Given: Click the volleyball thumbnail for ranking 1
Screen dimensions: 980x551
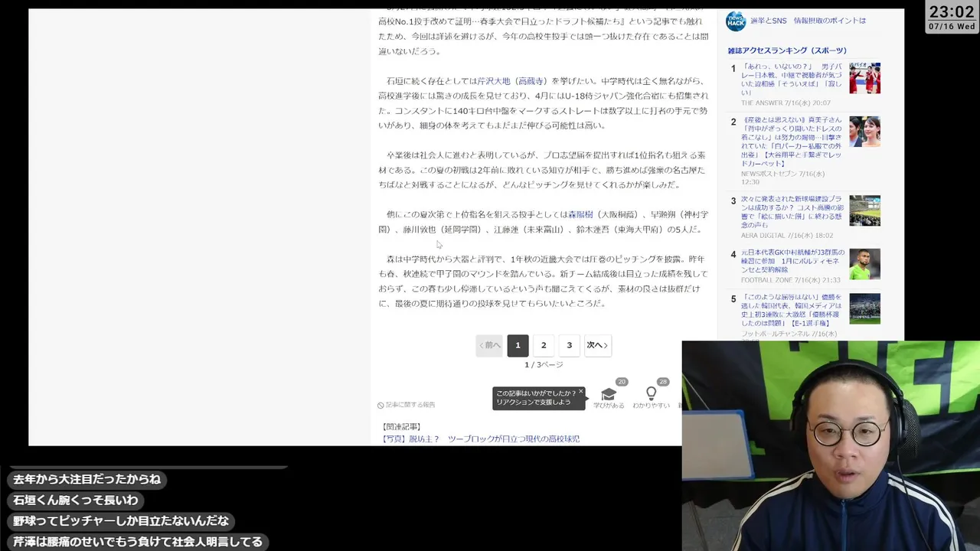Looking at the screenshot, I should [864, 78].
